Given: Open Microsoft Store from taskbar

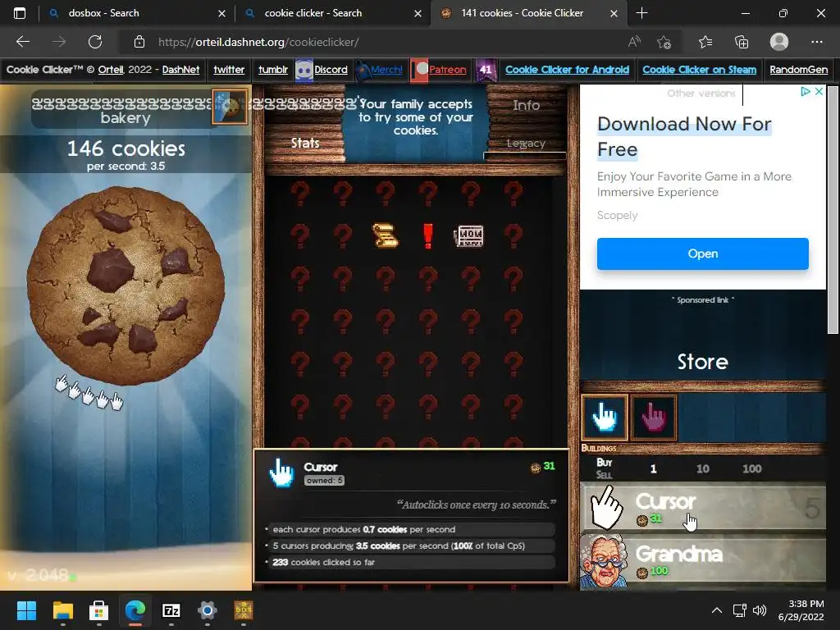Looking at the screenshot, I should coord(98,610).
